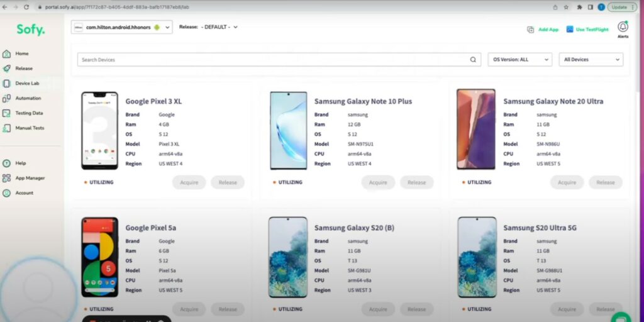Click the Samsung S20 Ultra 5G image
The image size is (644, 322).
477,257
